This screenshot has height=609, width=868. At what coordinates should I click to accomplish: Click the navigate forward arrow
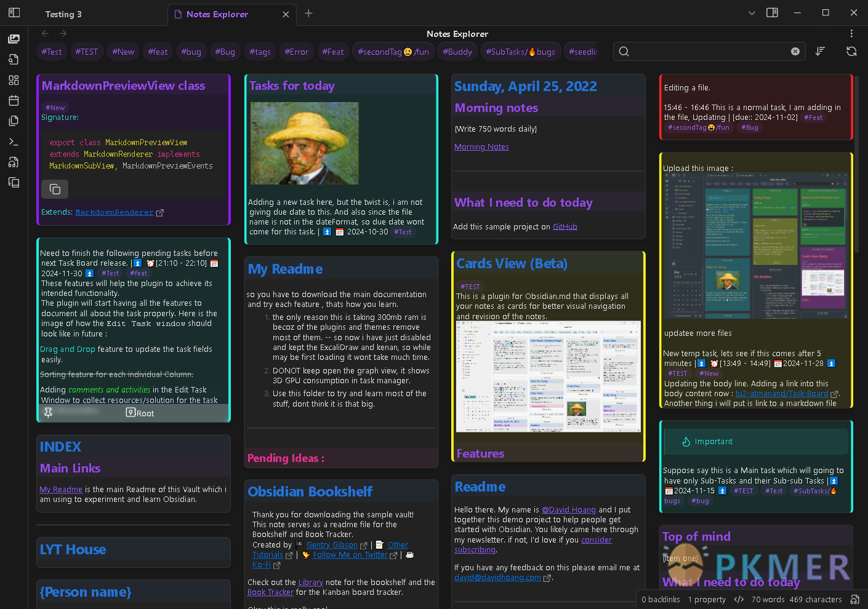63,34
